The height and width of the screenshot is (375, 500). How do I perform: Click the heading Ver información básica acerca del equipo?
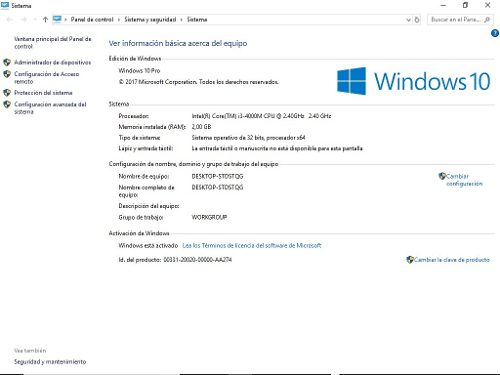pyautogui.click(x=178, y=43)
